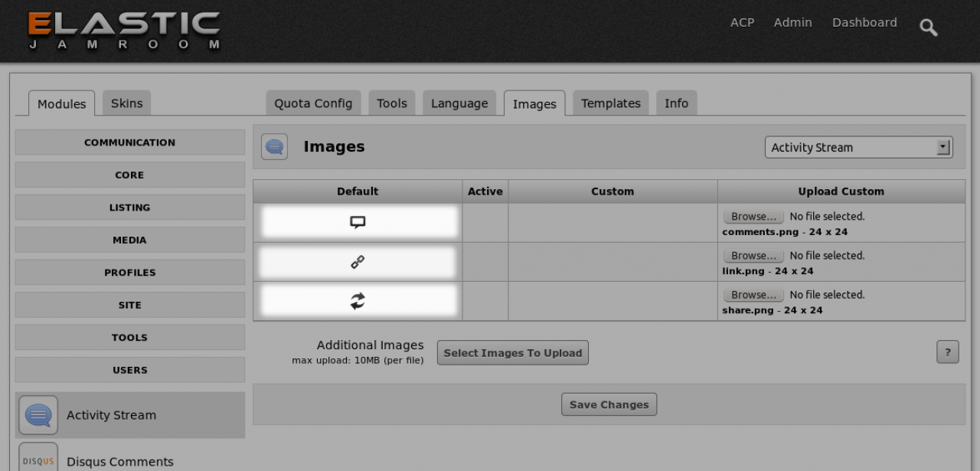Screen dimensions: 980x471
Task: Click the default comments image icon
Action: tap(358, 222)
